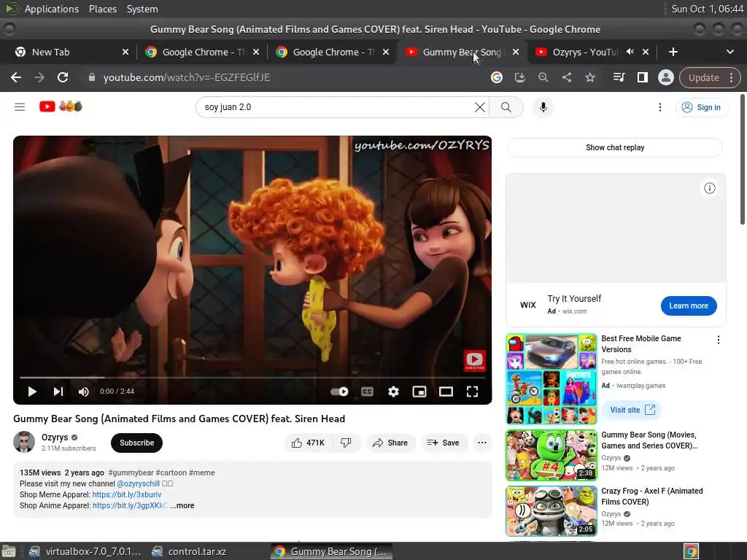This screenshot has width=747, height=560.
Task: Toggle the autoplay switch in player
Action: 339,392
